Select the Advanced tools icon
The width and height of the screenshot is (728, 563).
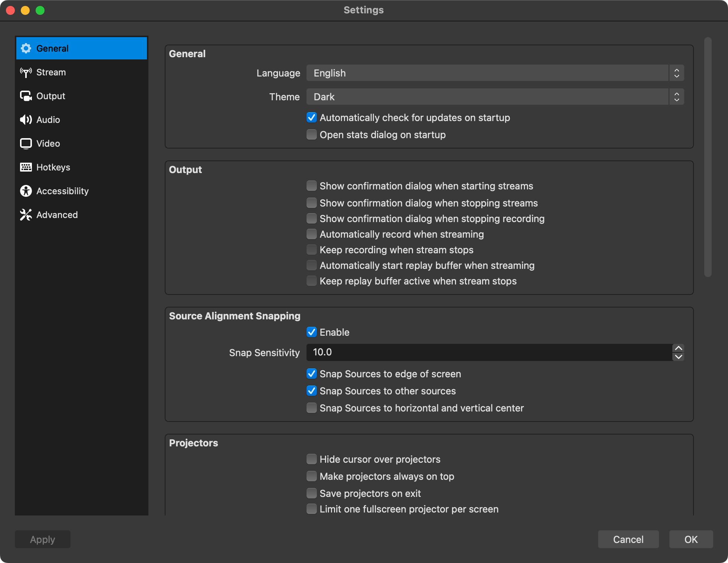(x=26, y=215)
